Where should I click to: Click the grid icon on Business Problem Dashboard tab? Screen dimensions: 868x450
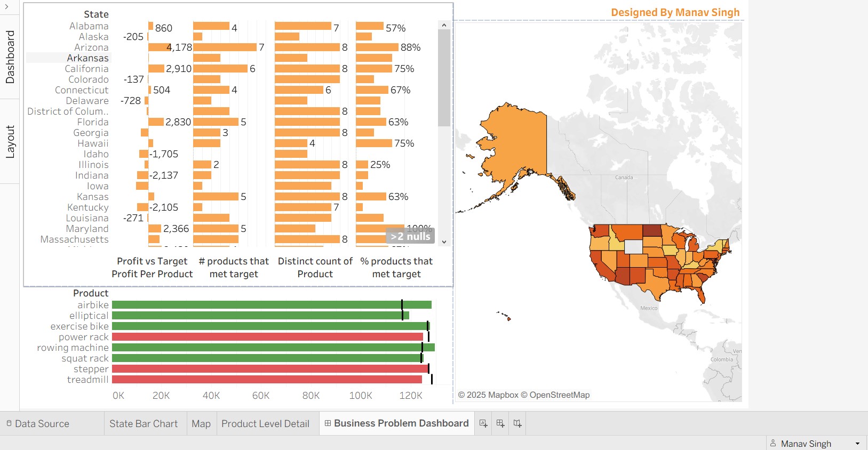tap(328, 423)
